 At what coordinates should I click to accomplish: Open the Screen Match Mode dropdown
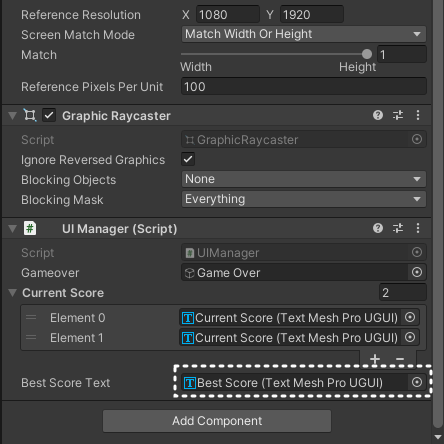tap(304, 34)
